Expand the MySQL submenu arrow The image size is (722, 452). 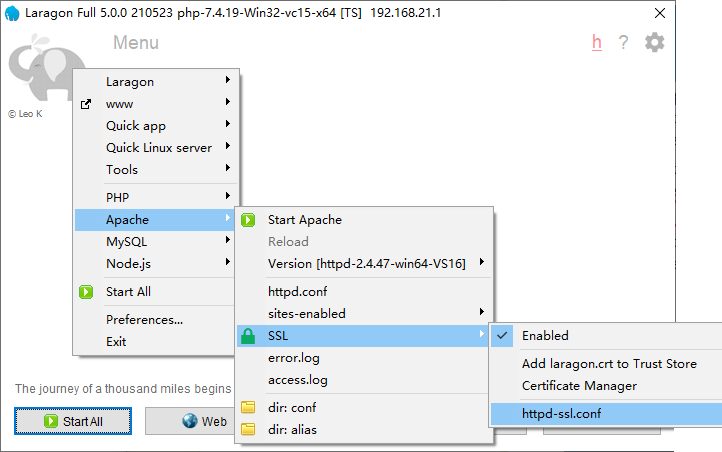[x=227, y=240]
